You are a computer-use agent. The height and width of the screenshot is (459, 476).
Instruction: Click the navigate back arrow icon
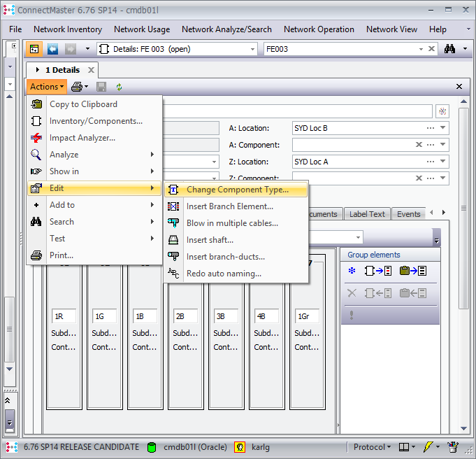tap(52, 49)
